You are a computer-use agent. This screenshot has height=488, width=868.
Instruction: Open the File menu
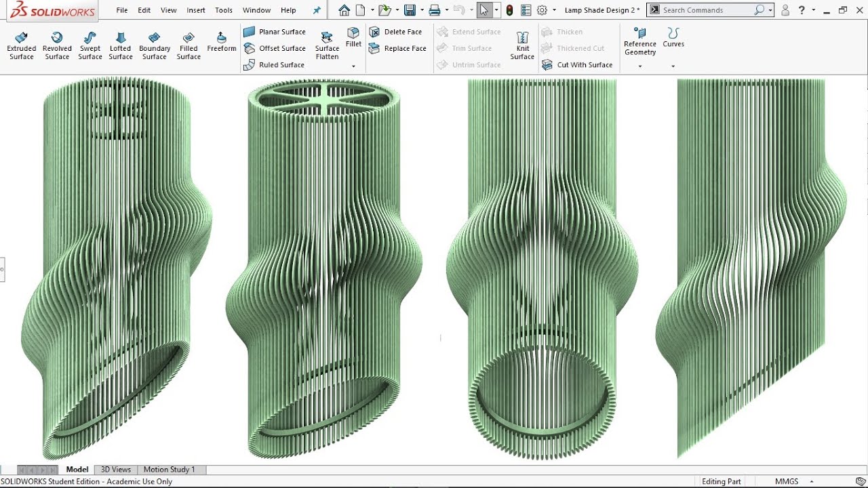pos(122,10)
